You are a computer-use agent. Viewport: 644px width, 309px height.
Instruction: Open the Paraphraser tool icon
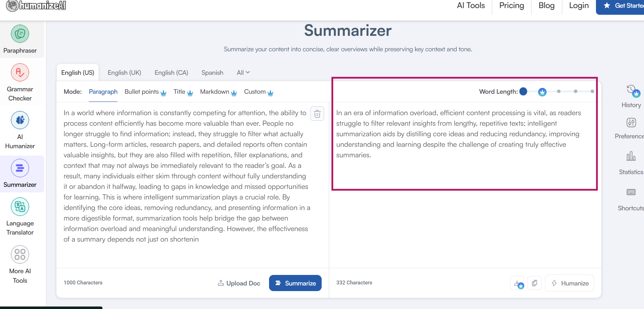[20, 34]
